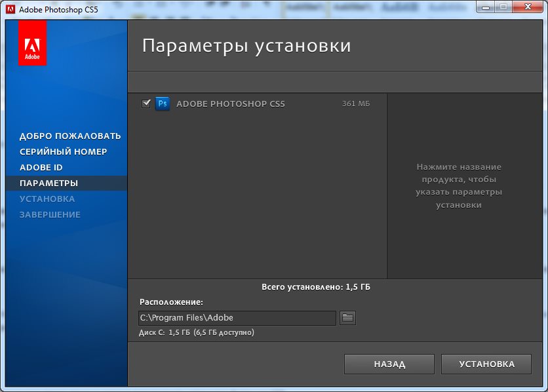Select the dimmed УСТАНОВКА sidebar step
548x392 pixels.
47,199
